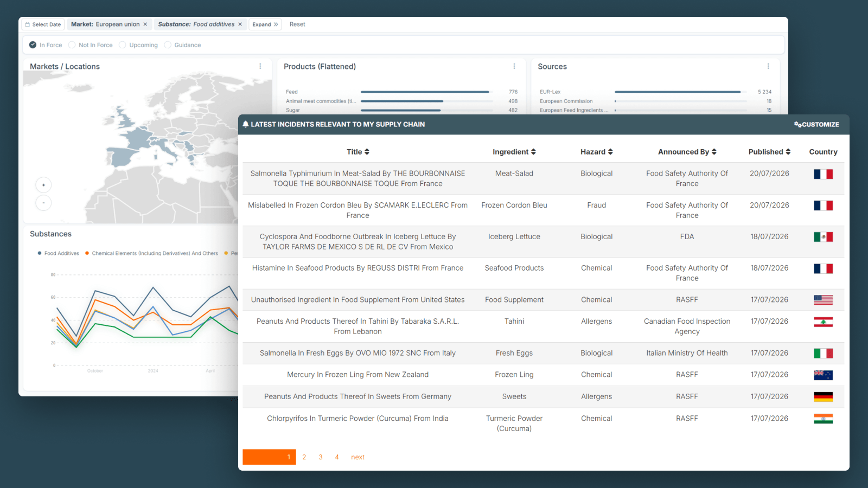Click the Animal meat commodities bar
Viewport: 868px width, 488px height.
402,101
